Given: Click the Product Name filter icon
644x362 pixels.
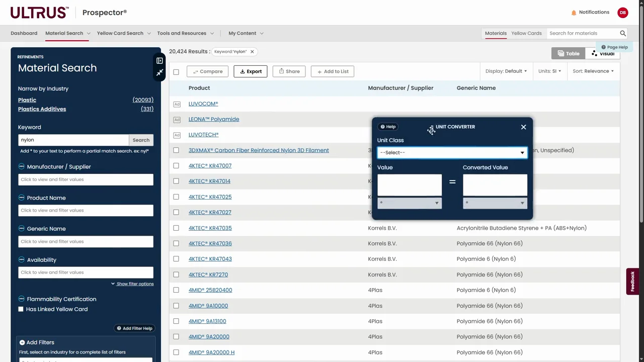Looking at the screenshot, I should coord(21,198).
